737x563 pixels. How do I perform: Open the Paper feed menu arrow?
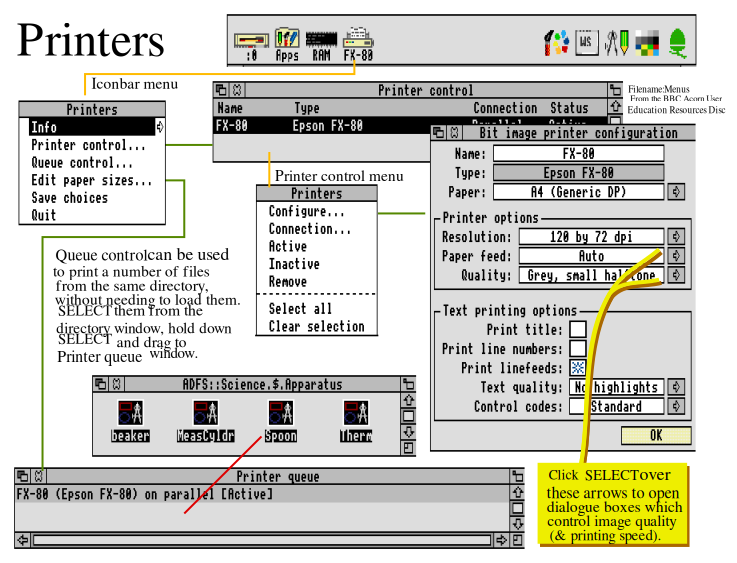[676, 256]
